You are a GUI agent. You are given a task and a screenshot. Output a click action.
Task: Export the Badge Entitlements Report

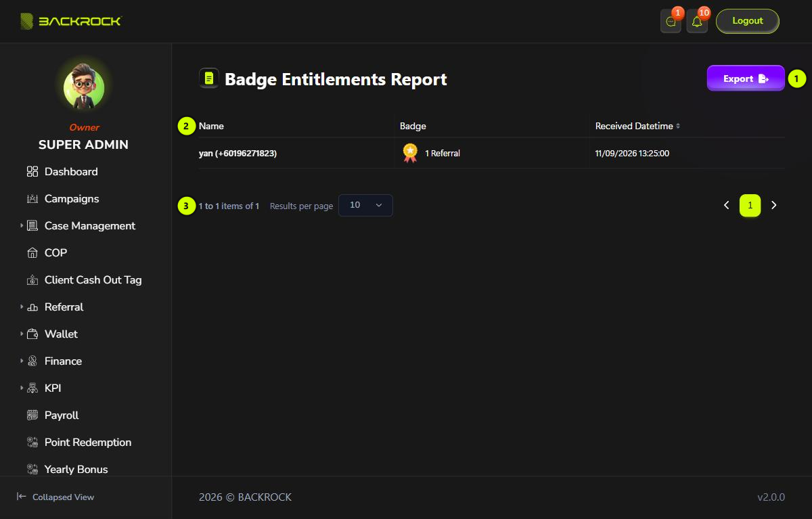pyautogui.click(x=746, y=78)
